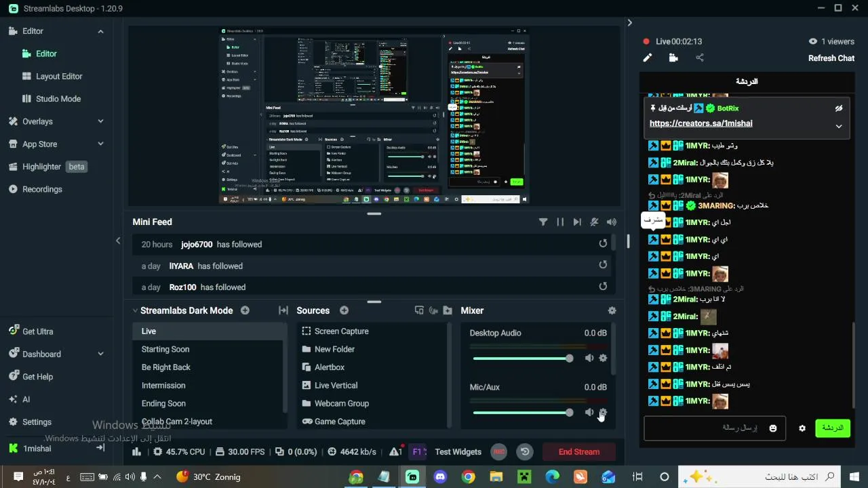
Task: Open Google Chrome from the taskbar
Action: [x=468, y=476]
